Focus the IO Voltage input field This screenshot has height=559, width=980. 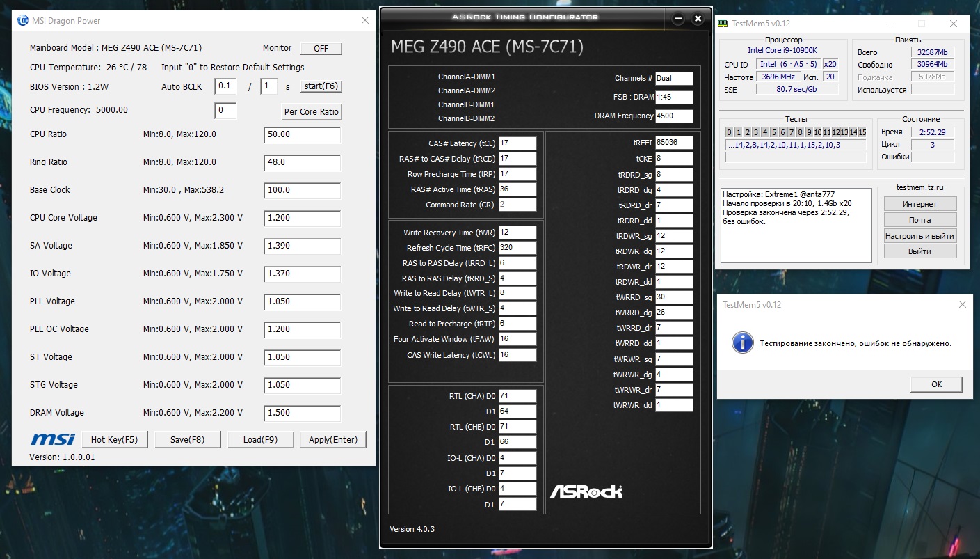tap(303, 274)
